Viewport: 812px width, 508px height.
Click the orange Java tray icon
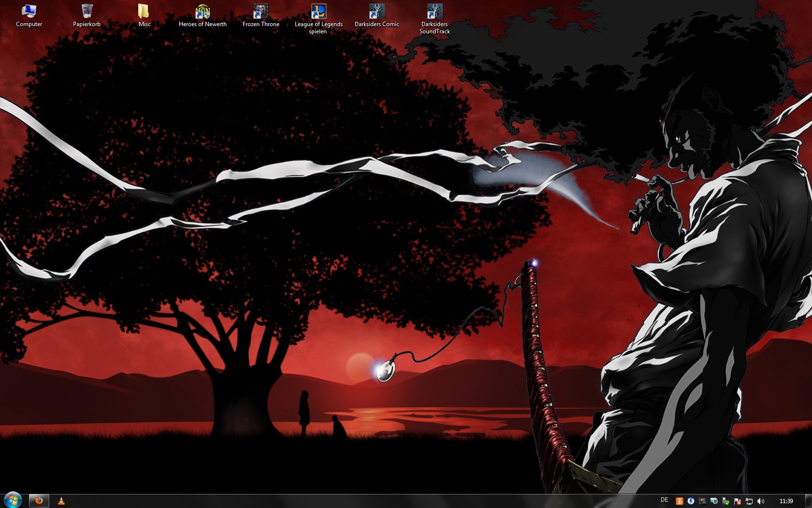coord(679,501)
